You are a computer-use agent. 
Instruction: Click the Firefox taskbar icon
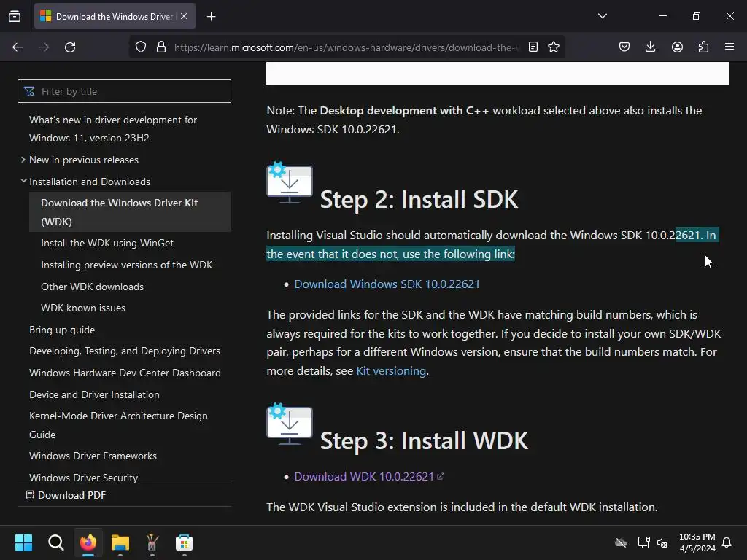[x=88, y=542]
